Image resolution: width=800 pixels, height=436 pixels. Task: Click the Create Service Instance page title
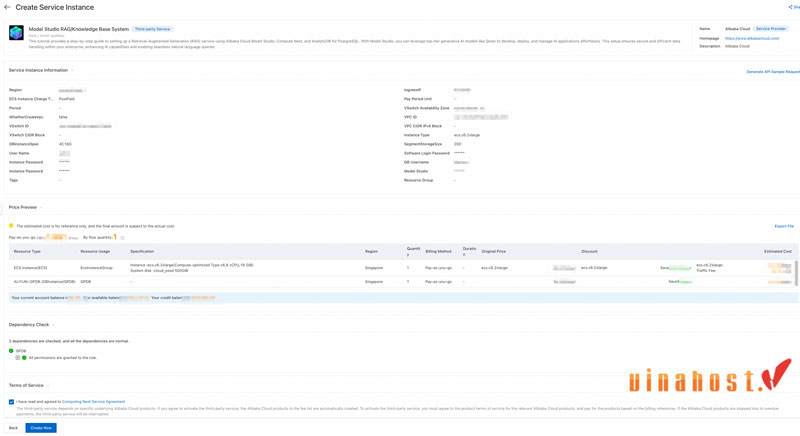pyautogui.click(x=55, y=8)
